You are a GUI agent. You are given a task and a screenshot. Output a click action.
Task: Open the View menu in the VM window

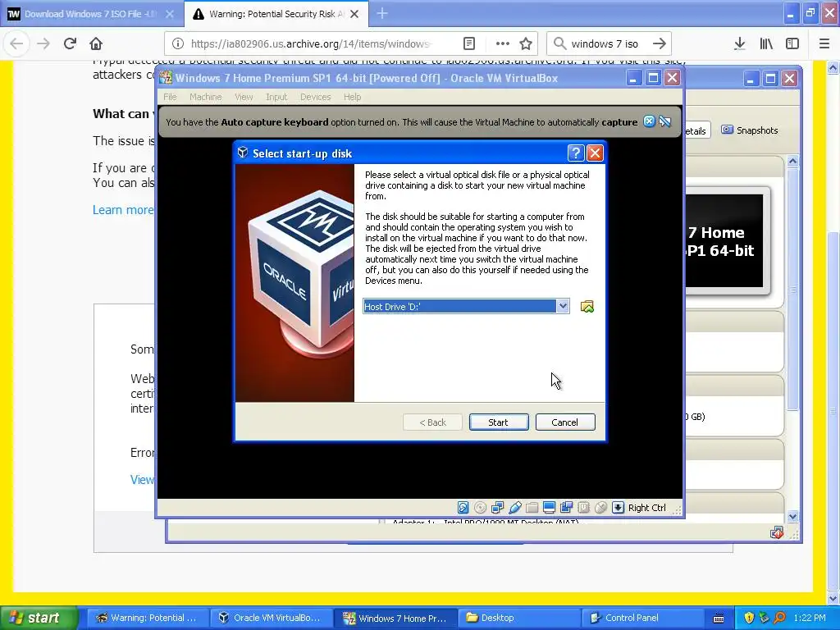pos(244,97)
